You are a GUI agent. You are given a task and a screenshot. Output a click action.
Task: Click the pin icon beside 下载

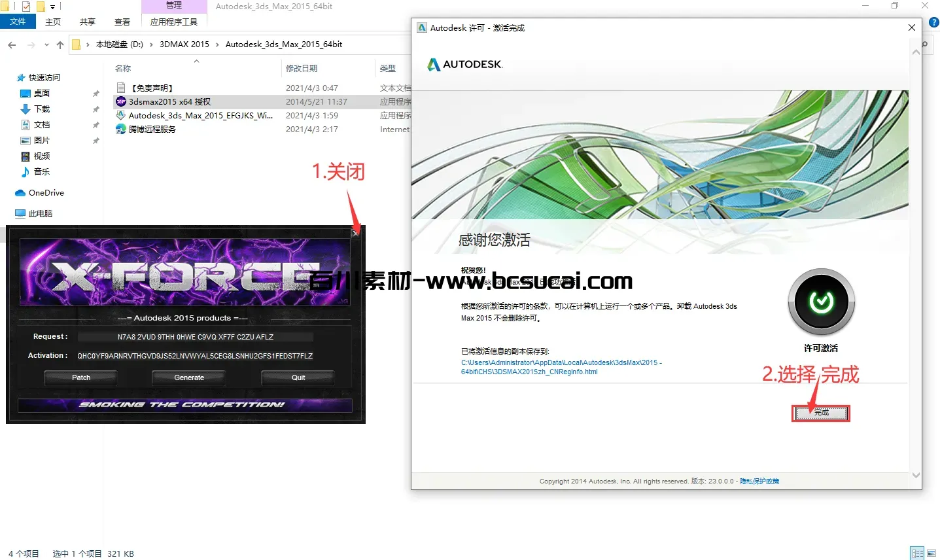96,109
